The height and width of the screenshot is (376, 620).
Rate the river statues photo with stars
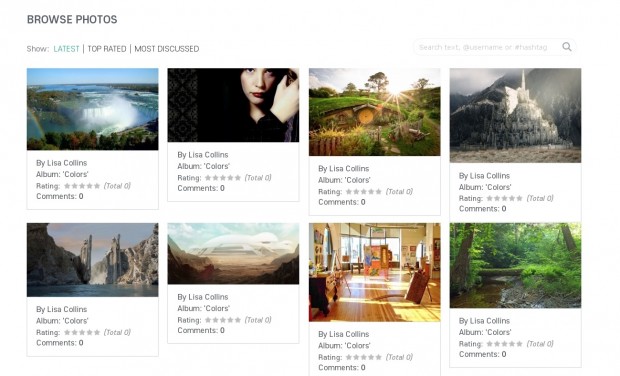click(x=82, y=332)
